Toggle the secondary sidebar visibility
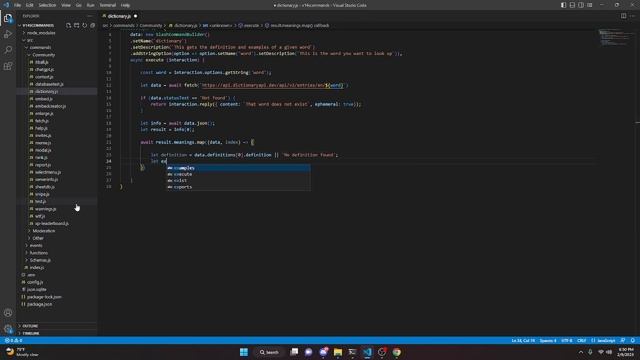 click(x=581, y=5)
